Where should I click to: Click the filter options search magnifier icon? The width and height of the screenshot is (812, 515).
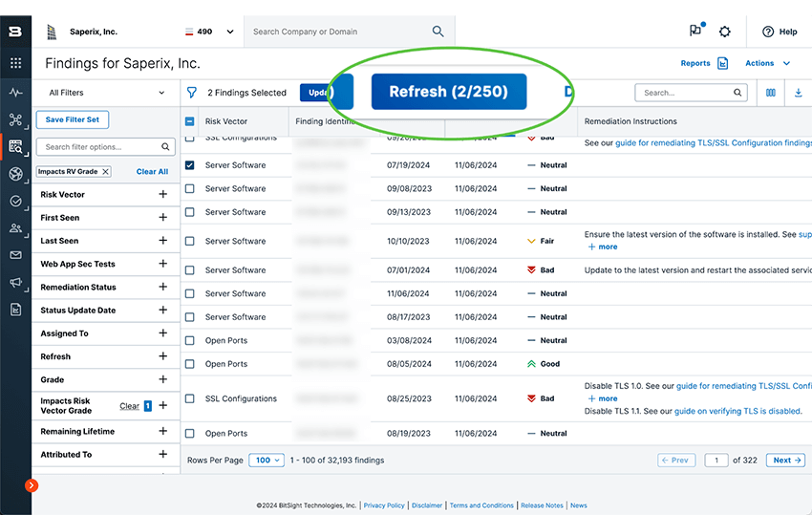(x=165, y=146)
